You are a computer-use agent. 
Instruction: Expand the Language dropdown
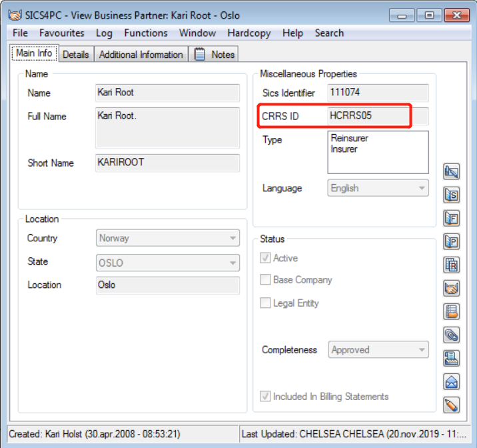coord(378,188)
